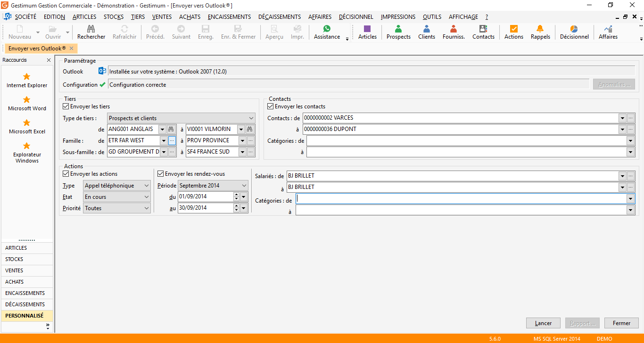Click the Fermer button

pos(621,323)
